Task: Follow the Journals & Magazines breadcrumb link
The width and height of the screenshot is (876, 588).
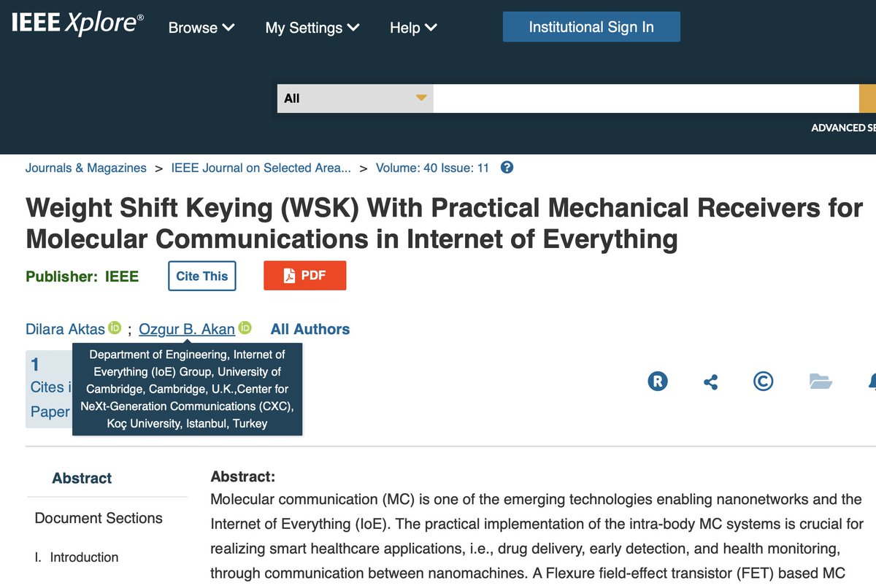Action: tap(85, 167)
